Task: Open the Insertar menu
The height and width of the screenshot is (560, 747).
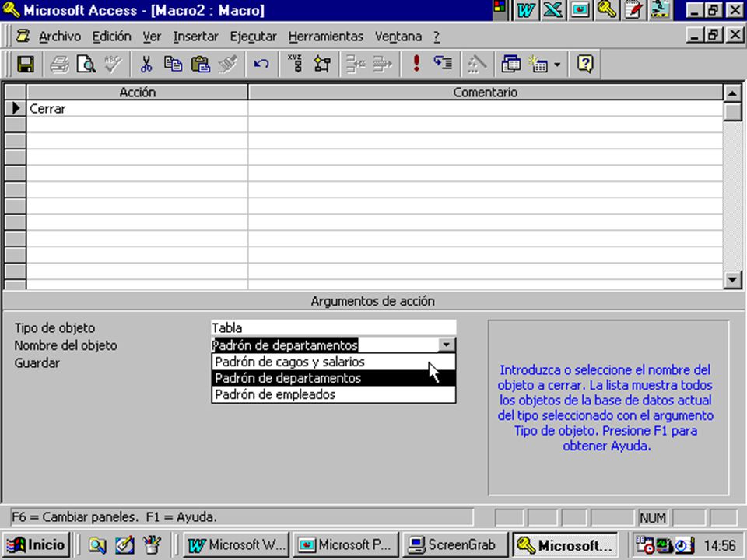Action: (x=195, y=37)
